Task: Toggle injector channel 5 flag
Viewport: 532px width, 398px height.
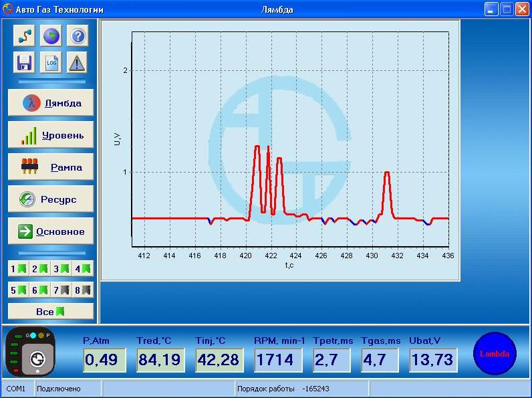Action: 19,290
